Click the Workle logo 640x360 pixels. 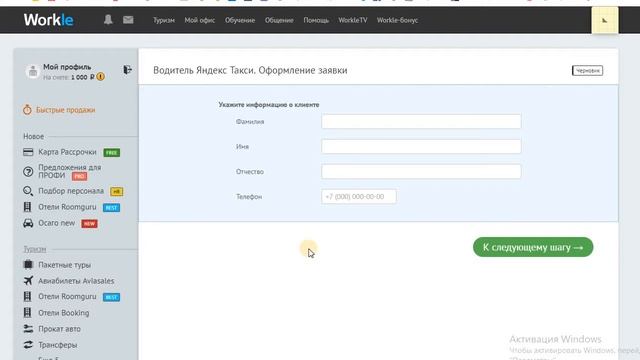point(48,20)
